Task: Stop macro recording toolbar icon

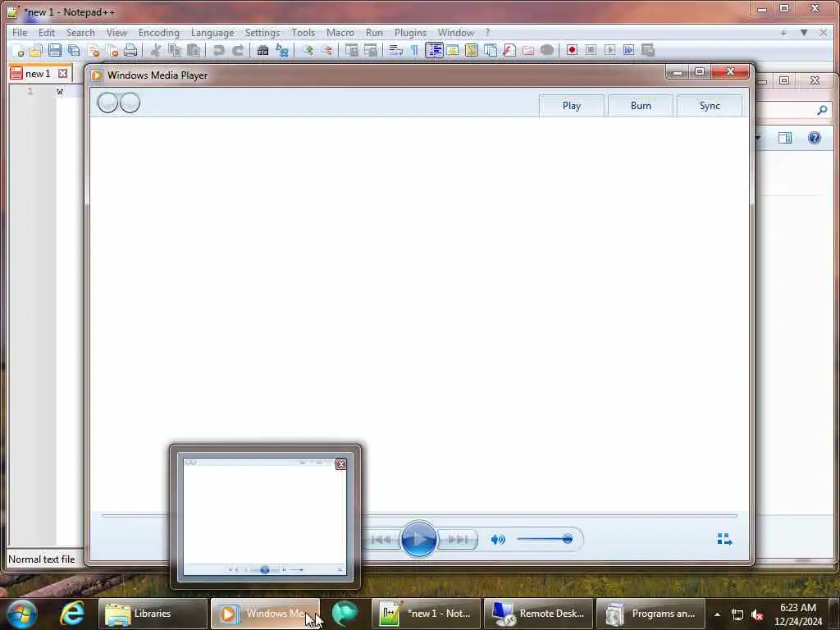Action: tap(591, 50)
